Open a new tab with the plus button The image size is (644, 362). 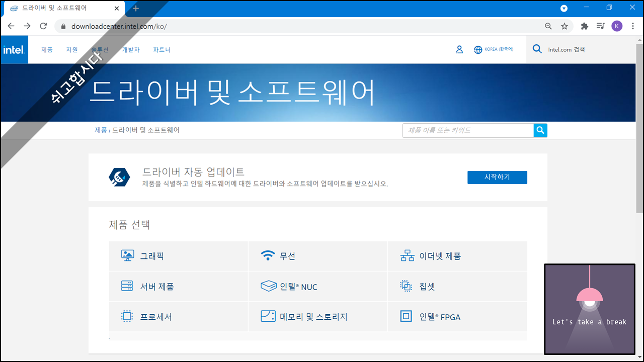click(x=136, y=8)
